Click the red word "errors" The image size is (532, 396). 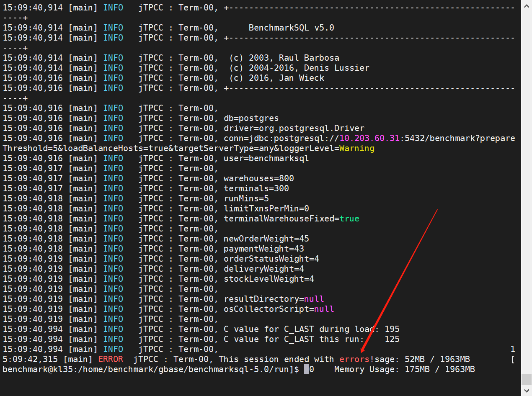click(354, 359)
